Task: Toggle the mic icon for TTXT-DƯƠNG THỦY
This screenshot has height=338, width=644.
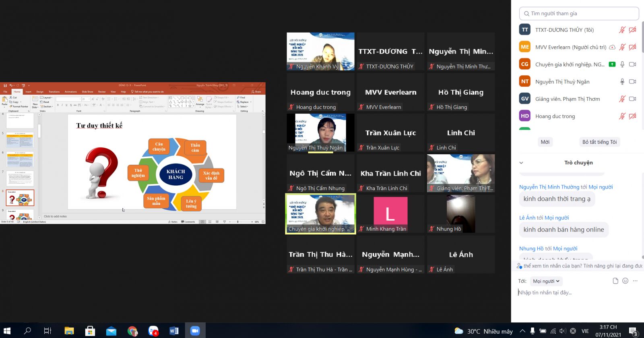Action: (x=622, y=30)
